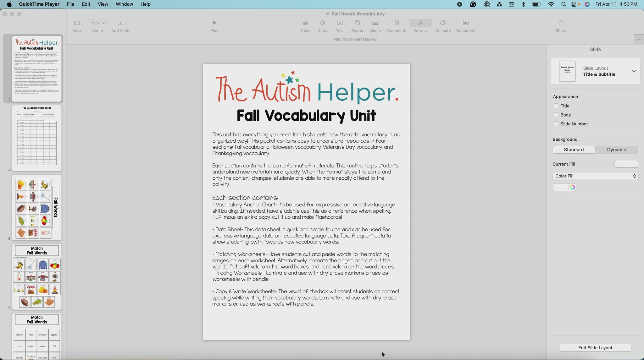Viewport: 644px width, 360px height.
Task: Click the Play slideshow icon
Action: [x=214, y=23]
